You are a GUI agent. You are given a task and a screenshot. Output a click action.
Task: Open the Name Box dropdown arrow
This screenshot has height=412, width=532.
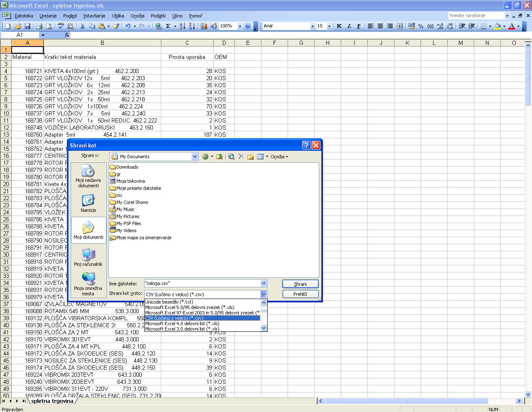click(x=42, y=35)
